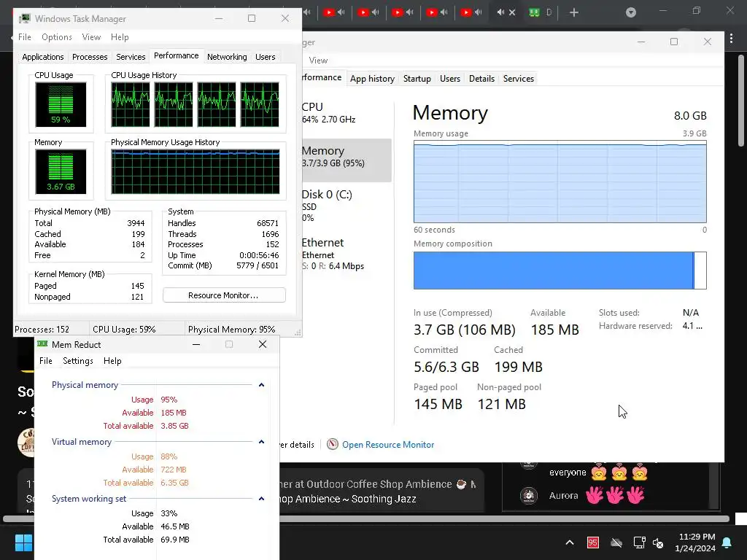Click the muted volume tray icon
The image size is (747, 560).
point(659,542)
